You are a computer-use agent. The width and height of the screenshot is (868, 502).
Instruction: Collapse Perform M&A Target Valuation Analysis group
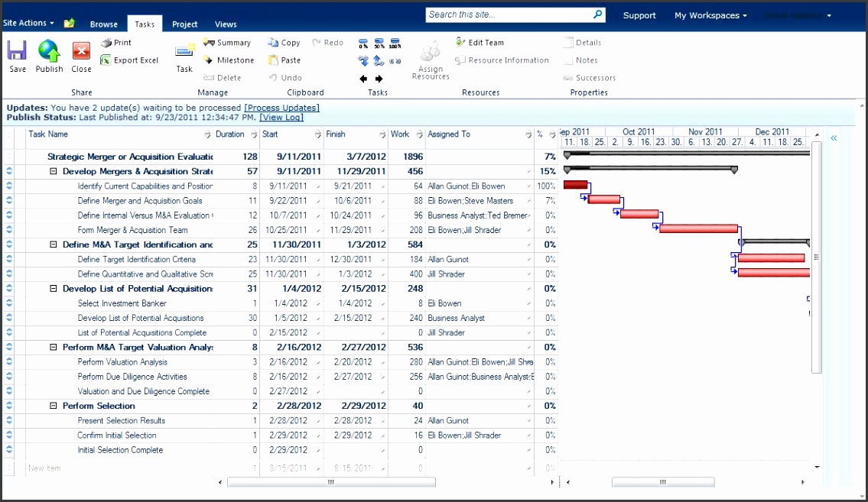click(53, 347)
